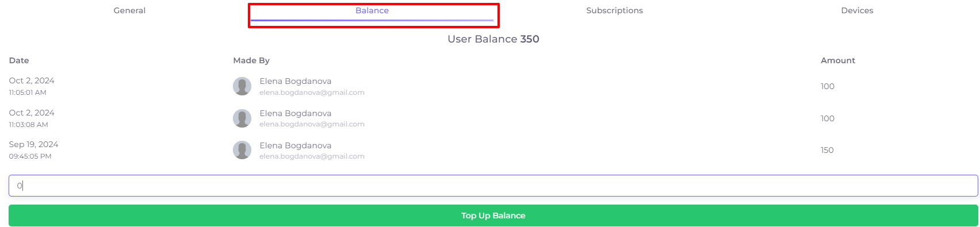Click the 100 amount in the 11:05:01 AM row
The width and height of the screenshot is (980, 227).
coord(828,86)
